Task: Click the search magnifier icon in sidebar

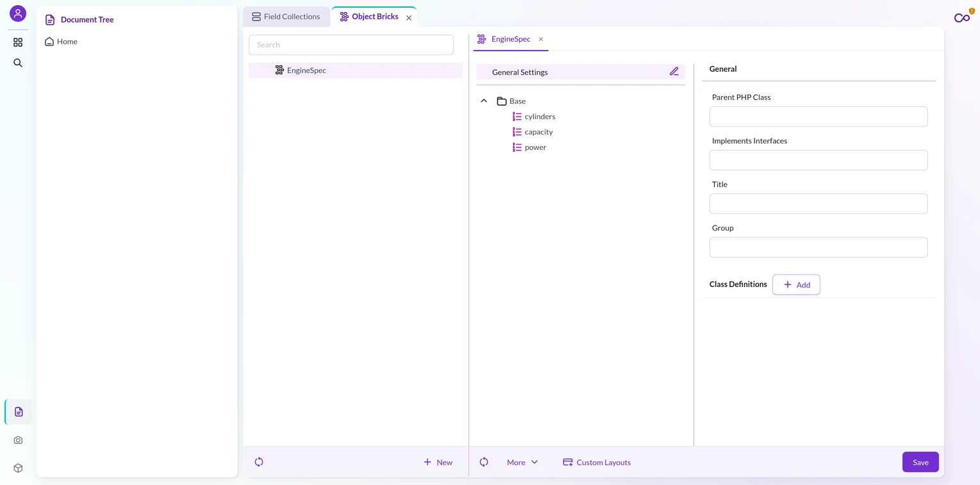Action: (x=18, y=63)
